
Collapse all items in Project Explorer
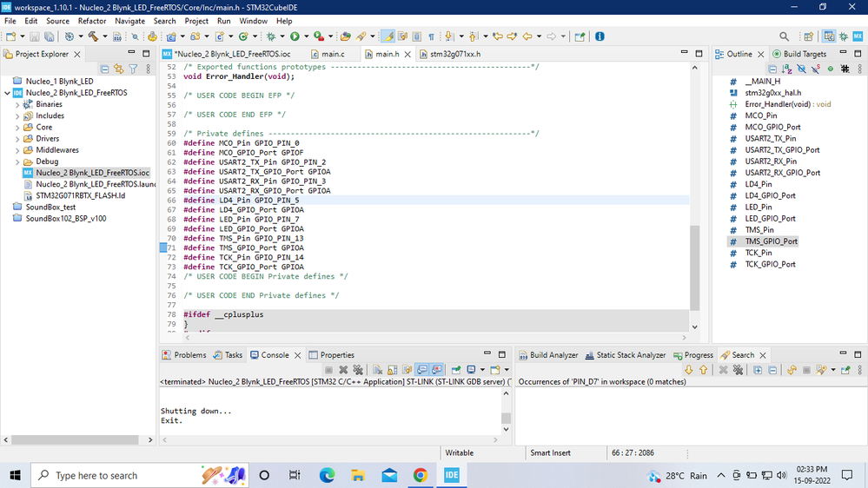point(105,69)
